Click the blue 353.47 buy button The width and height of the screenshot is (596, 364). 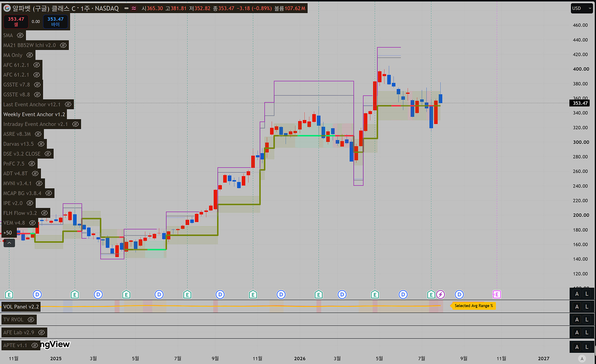tap(55, 21)
